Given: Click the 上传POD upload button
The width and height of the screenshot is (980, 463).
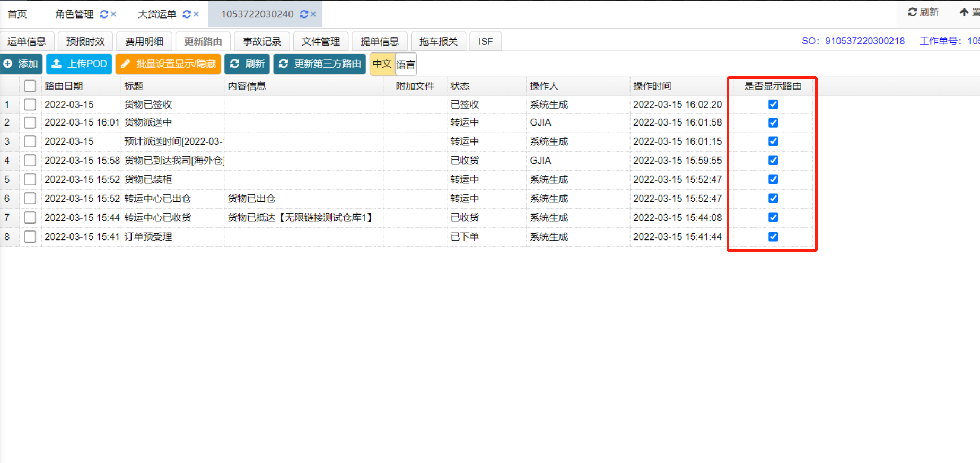Looking at the screenshot, I should pyautogui.click(x=79, y=64).
